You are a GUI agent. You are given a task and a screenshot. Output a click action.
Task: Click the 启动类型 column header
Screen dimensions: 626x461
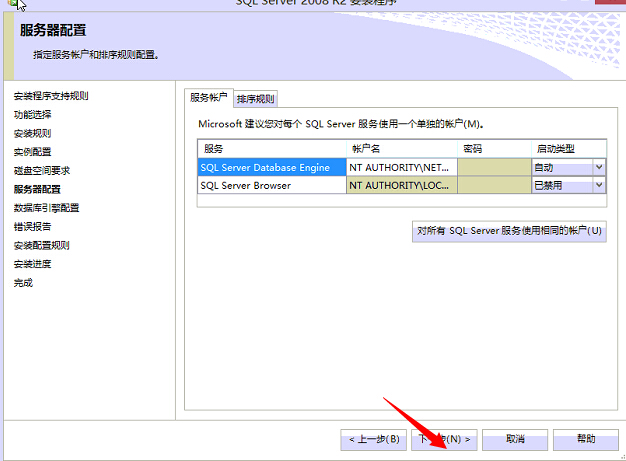[569, 149]
